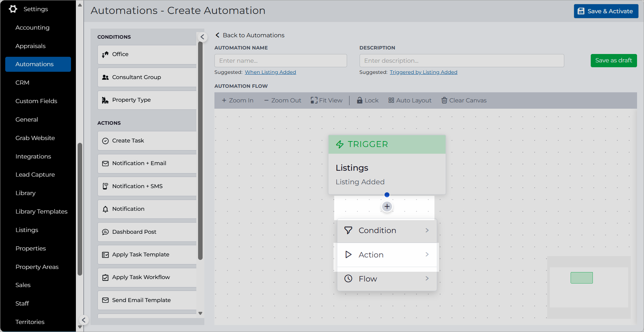Collapse the conditions and actions panel
This screenshot has width=644, height=332.
coord(202,37)
